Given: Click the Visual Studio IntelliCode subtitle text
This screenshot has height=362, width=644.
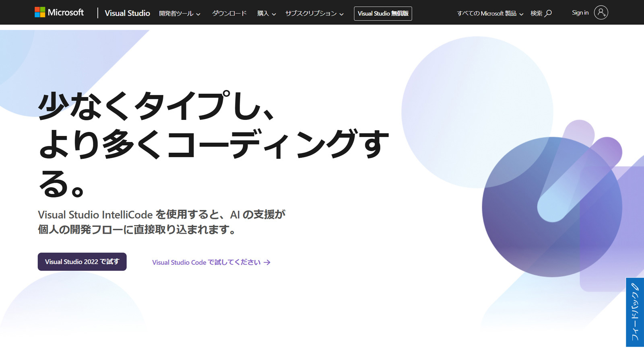Looking at the screenshot, I should [161, 222].
